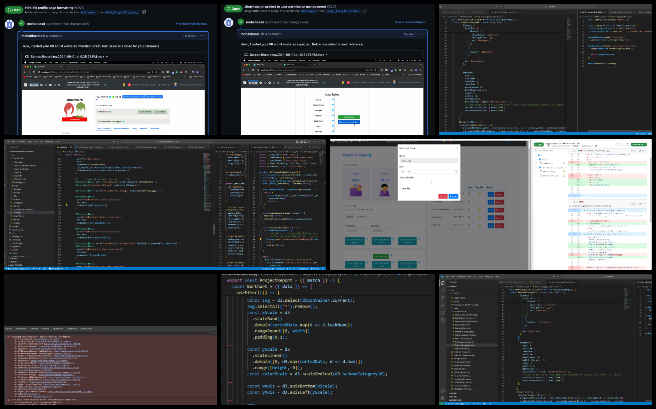Screen dimensions: 656x409
Task: Open the green Review changes dropdown on the diff page
Action: [x=637, y=145]
